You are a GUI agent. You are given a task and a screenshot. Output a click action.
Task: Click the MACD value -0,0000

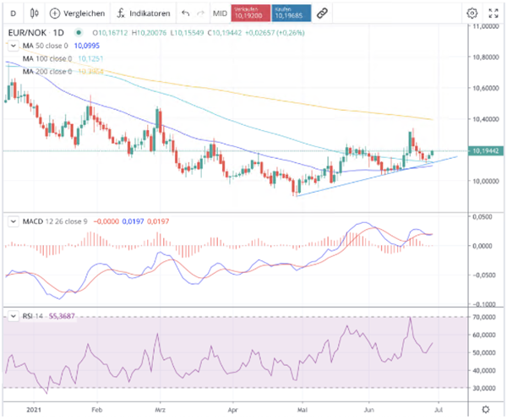point(106,221)
